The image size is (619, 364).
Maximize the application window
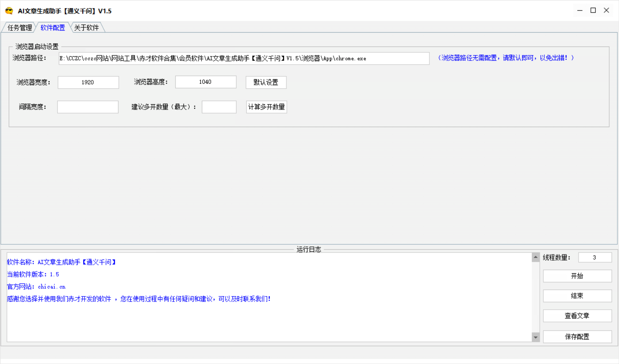coord(593,11)
